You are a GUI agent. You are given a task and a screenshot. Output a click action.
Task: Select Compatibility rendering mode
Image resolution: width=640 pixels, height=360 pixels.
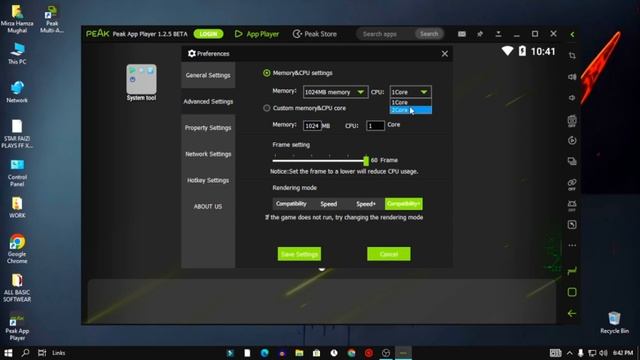point(291,204)
